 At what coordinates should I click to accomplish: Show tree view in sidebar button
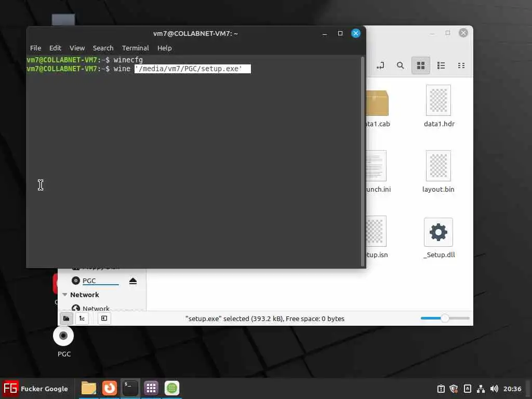pos(82,318)
